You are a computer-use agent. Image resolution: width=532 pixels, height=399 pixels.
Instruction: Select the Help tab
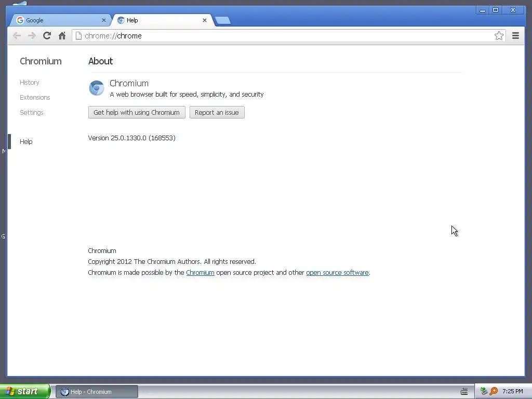[x=163, y=20]
